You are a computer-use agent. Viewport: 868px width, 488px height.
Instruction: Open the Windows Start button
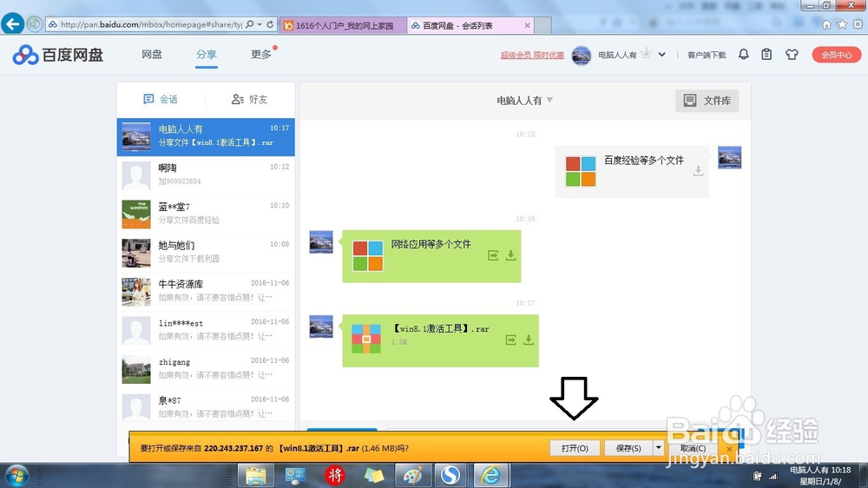coord(16,475)
